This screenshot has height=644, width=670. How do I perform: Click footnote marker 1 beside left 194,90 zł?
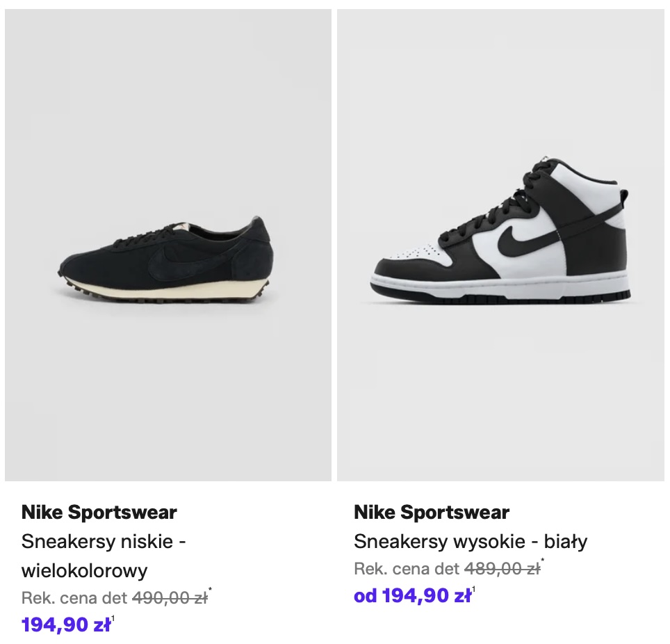pyautogui.click(x=113, y=619)
